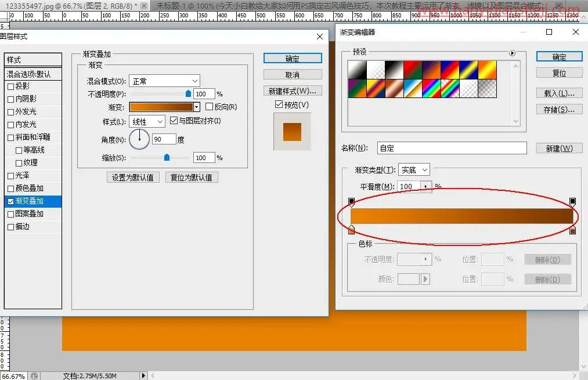Select the orange-yellow-orange gradient preset

coord(487,70)
